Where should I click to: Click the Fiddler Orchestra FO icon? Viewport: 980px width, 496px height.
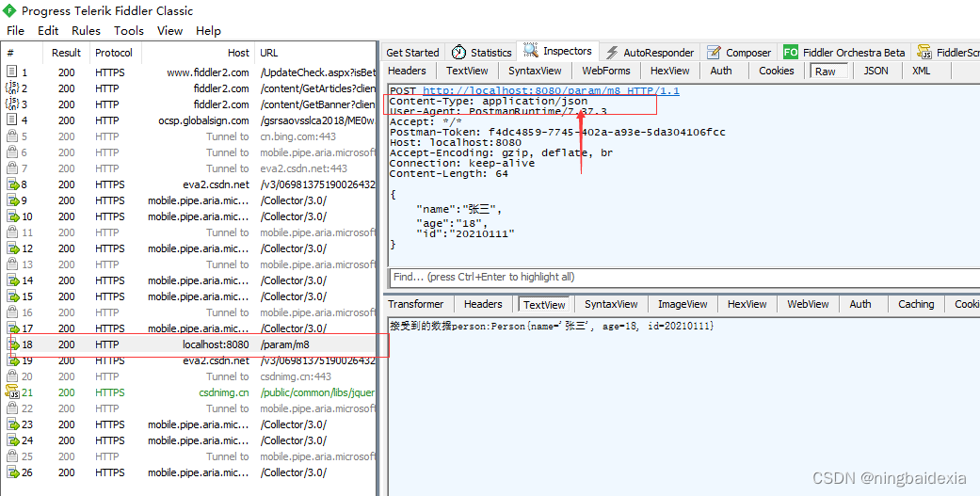(792, 53)
